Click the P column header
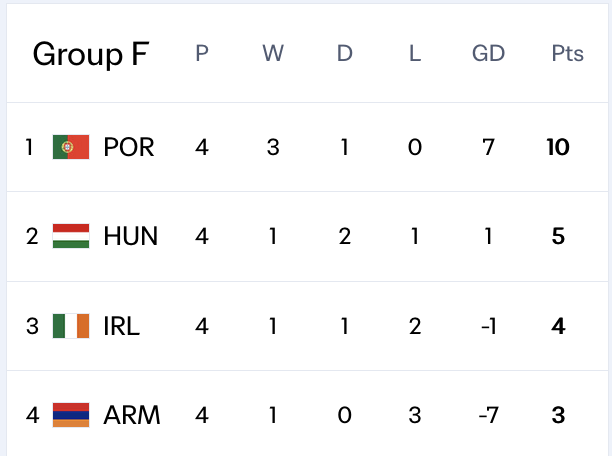This screenshot has width=612, height=456. click(202, 54)
